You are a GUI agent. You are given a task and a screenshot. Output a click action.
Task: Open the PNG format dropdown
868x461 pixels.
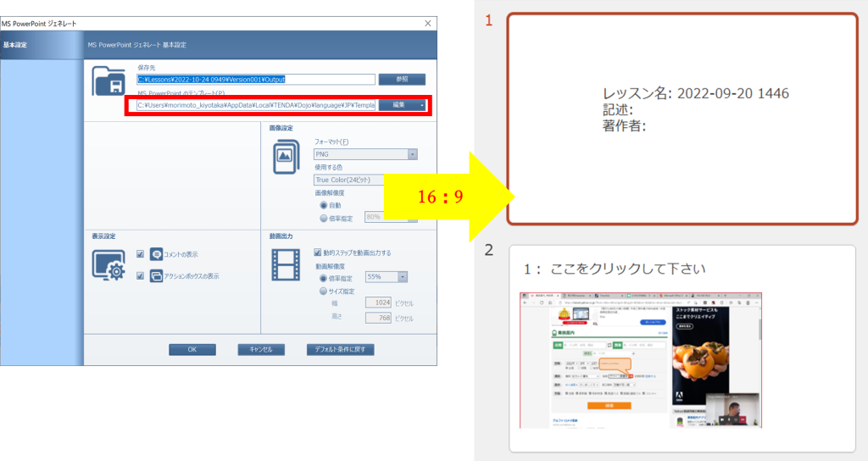pos(413,154)
